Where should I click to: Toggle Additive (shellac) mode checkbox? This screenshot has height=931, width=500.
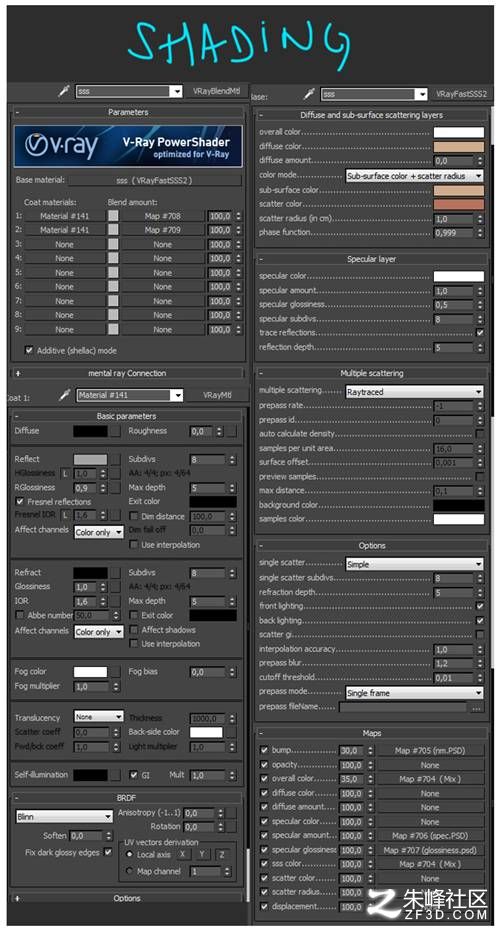coord(29,350)
